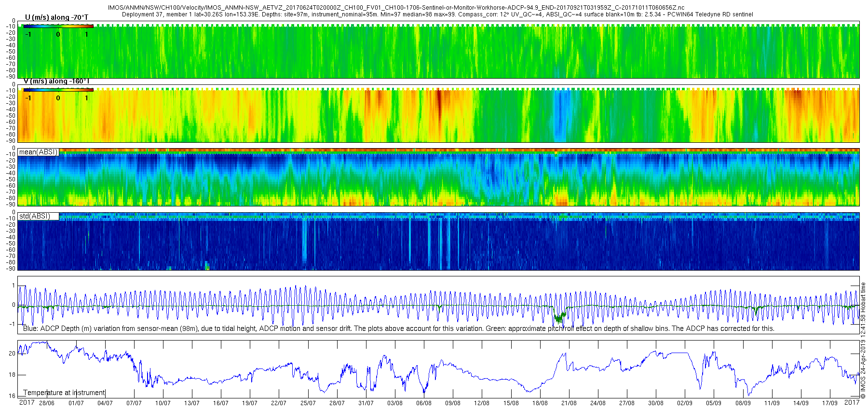Click the temperature minimum near 06/08
Viewport: 868px width, 410px height.
424,390
